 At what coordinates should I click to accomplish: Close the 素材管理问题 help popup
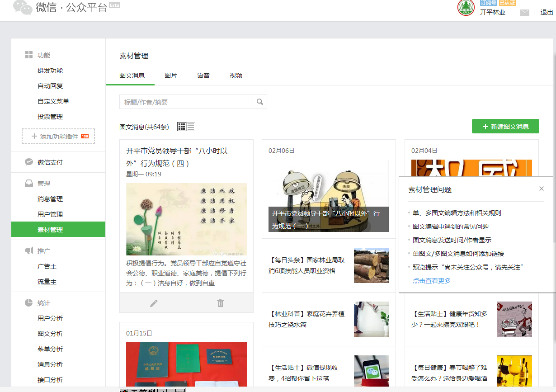542,189
